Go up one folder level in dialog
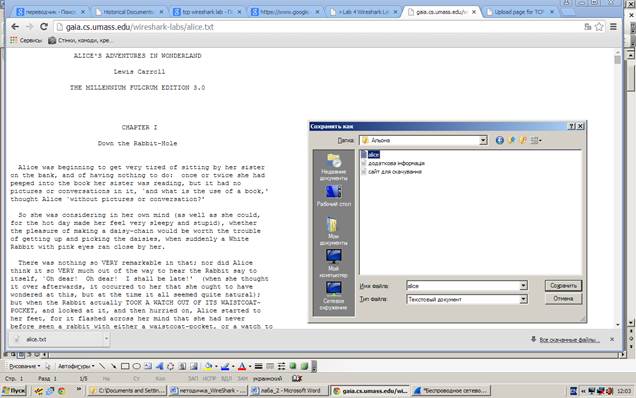This screenshot has height=398, width=636. pos(511,140)
